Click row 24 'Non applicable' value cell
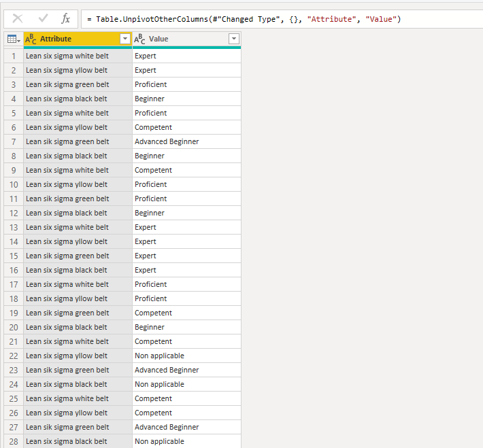The height and width of the screenshot is (448, 483). click(x=186, y=384)
